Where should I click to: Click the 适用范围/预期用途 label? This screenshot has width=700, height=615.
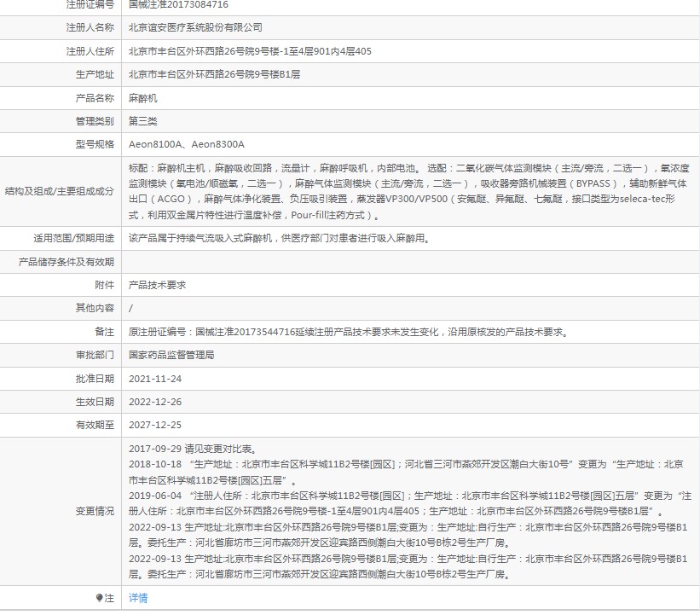pyautogui.click(x=73, y=239)
